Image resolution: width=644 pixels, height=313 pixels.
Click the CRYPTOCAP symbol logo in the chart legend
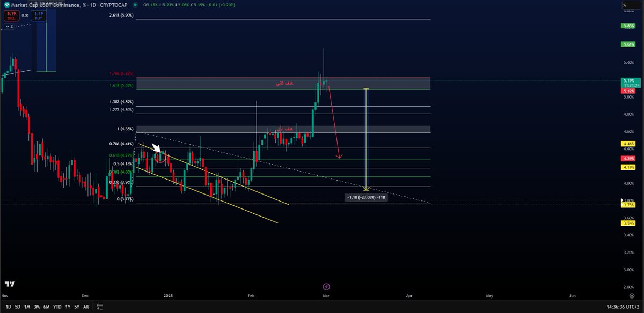point(6,5)
